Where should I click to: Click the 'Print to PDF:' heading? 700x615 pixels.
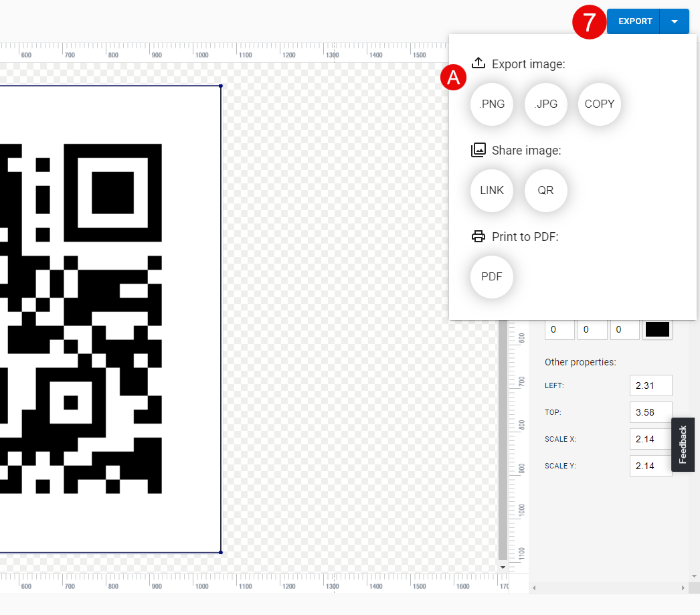[x=525, y=236]
